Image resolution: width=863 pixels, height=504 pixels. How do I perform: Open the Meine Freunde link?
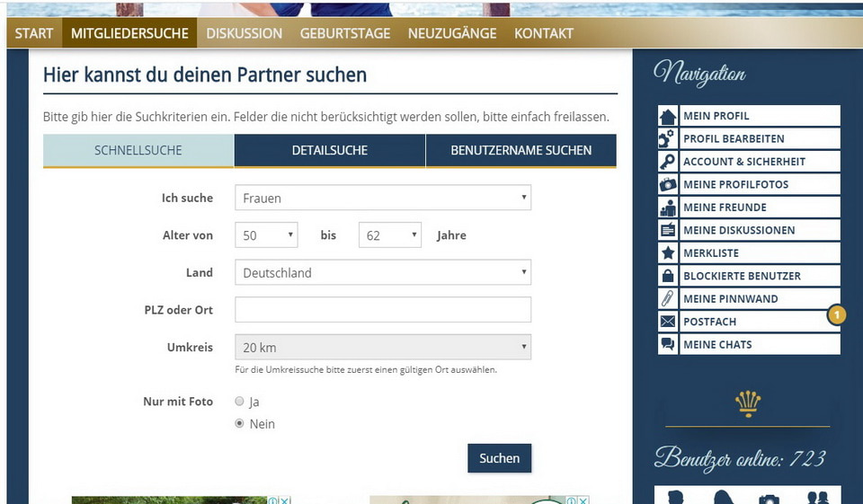(x=725, y=208)
